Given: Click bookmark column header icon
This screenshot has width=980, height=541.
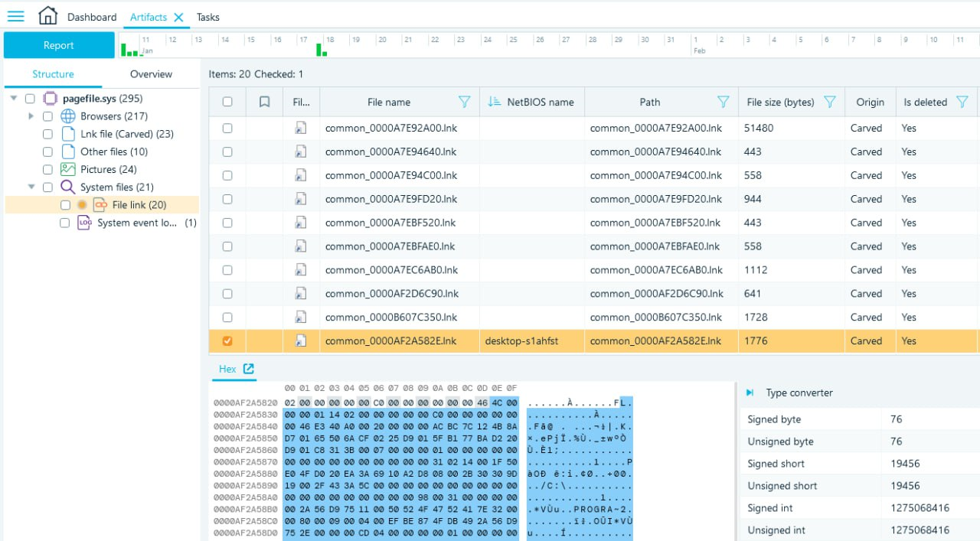Looking at the screenshot, I should pyautogui.click(x=265, y=102).
